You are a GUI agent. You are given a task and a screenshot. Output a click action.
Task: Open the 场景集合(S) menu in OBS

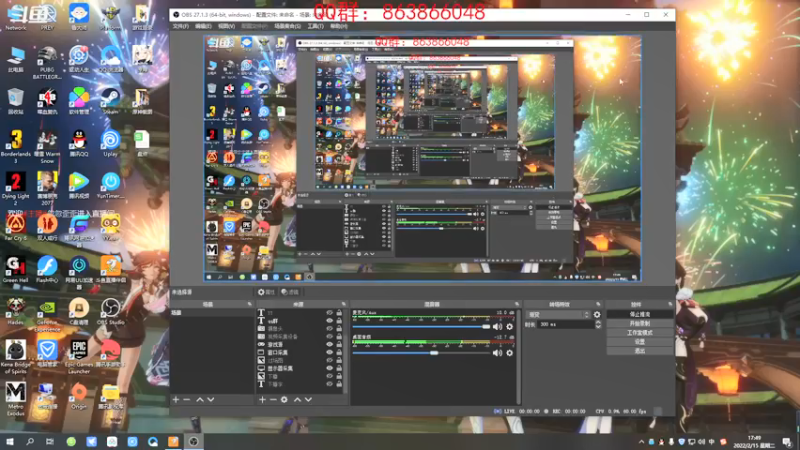click(287, 26)
